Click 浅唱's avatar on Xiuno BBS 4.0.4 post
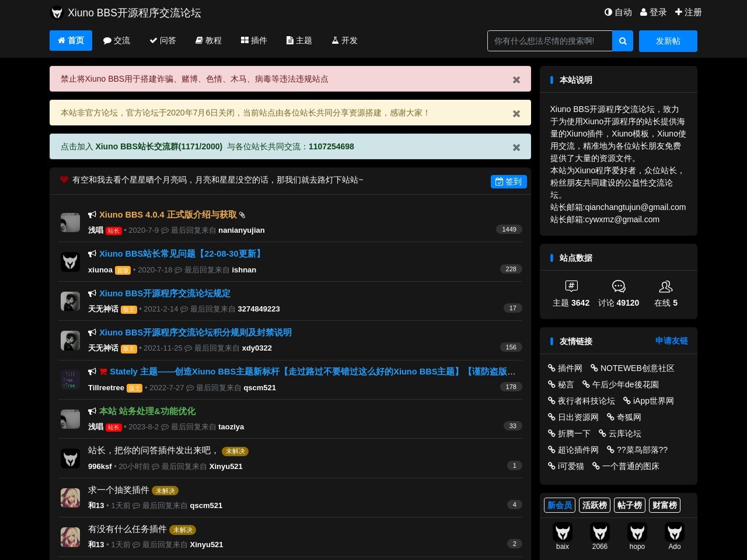This screenshot has height=560, width=747. click(71, 222)
